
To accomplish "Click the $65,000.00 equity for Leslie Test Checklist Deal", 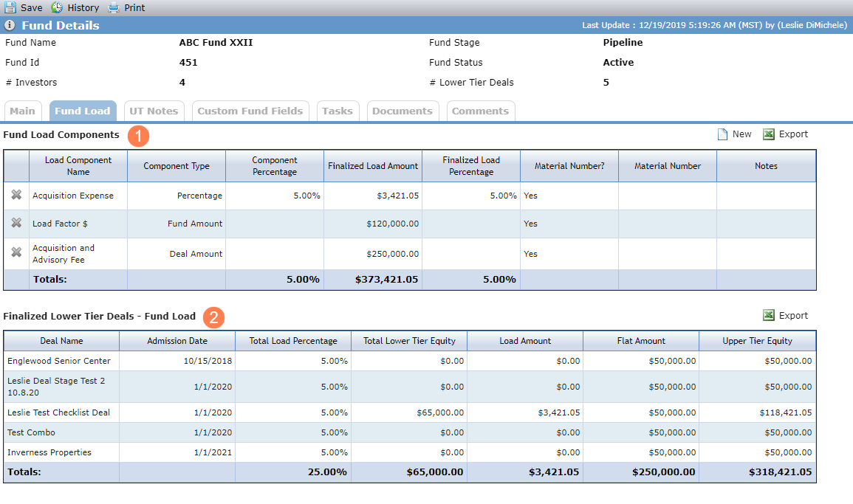I will coord(440,412).
